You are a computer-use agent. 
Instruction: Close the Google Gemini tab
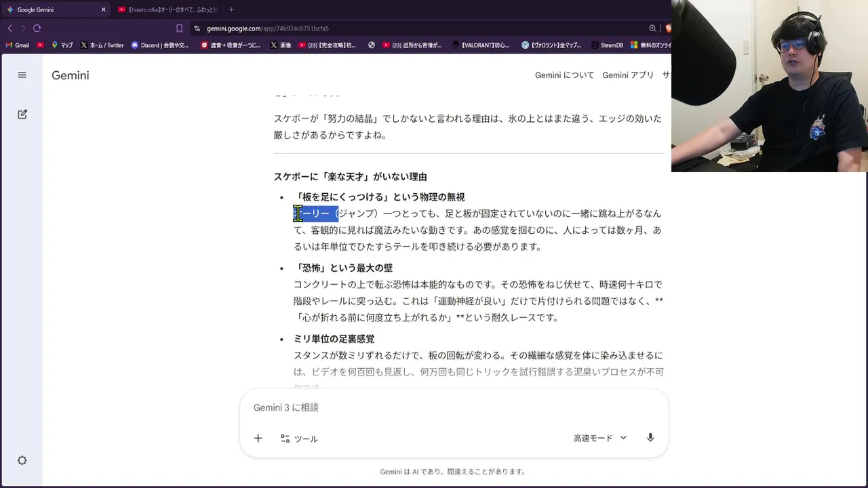click(104, 9)
